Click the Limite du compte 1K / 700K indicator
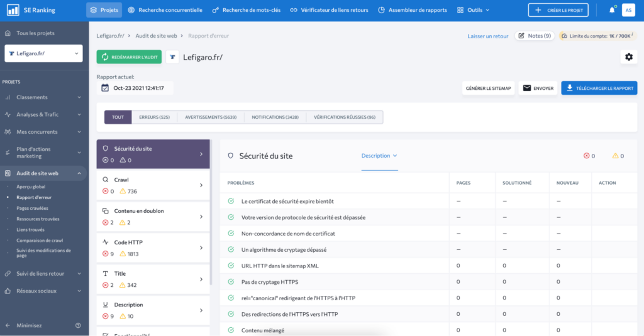Image resolution: width=644 pixels, height=336 pixels. pos(598,36)
